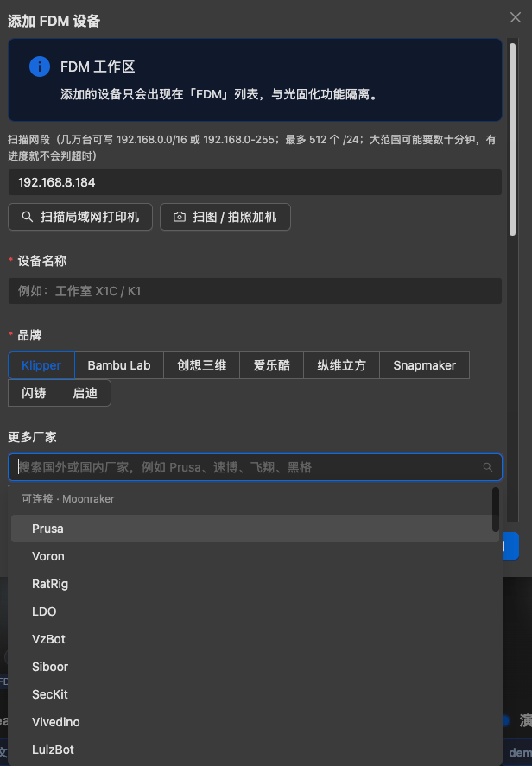Image resolution: width=532 pixels, height=766 pixels.
Task: Choose VzBot from the manufacturer list
Action: pos(255,639)
